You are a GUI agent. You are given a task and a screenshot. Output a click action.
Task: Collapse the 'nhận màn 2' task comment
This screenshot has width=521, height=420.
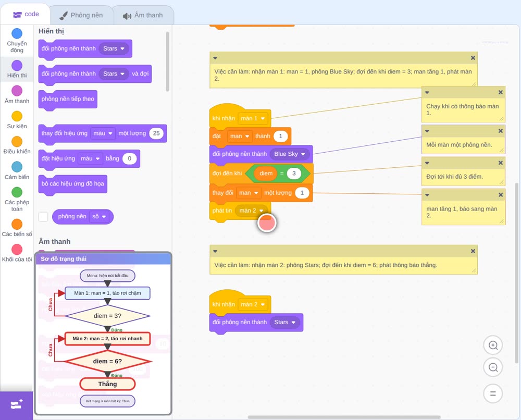[x=215, y=252]
